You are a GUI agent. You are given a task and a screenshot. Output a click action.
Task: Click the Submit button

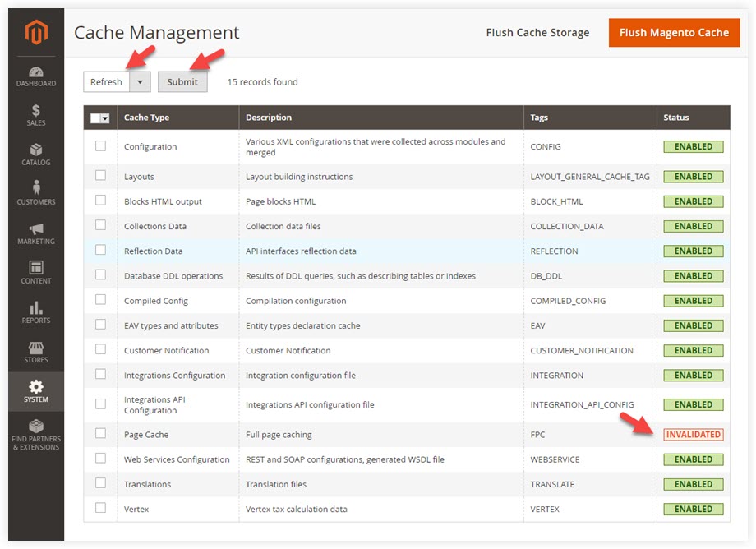pyautogui.click(x=182, y=82)
